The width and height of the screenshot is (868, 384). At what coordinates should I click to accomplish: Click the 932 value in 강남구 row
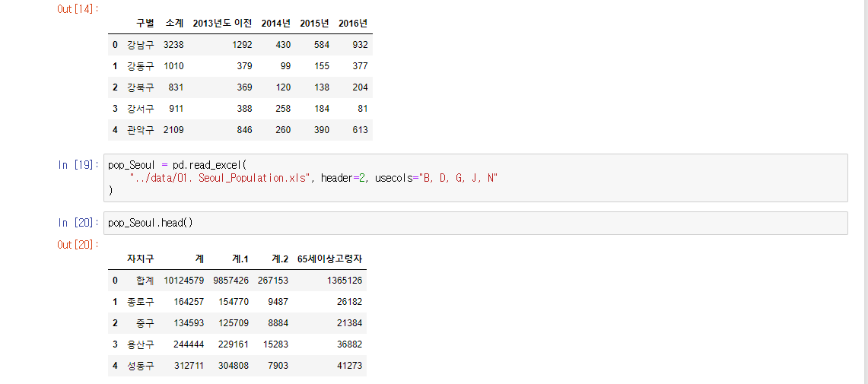(360, 45)
